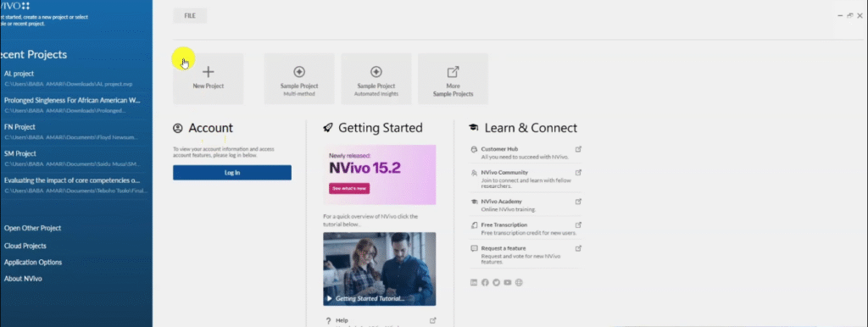The width and height of the screenshot is (868, 327).
Task: Open Request a feature link
Action: 504,248
